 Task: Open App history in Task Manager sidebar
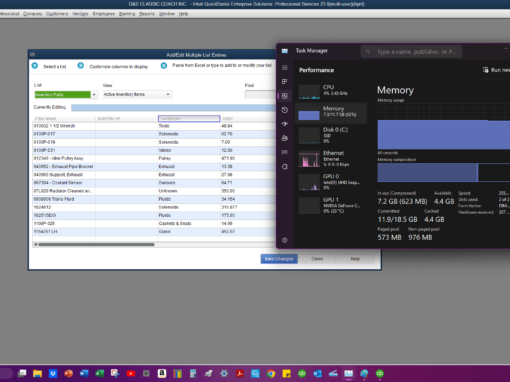(285, 110)
